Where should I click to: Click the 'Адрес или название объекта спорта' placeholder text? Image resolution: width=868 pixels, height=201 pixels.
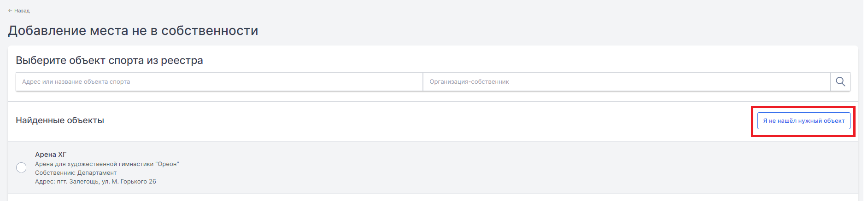(76, 81)
